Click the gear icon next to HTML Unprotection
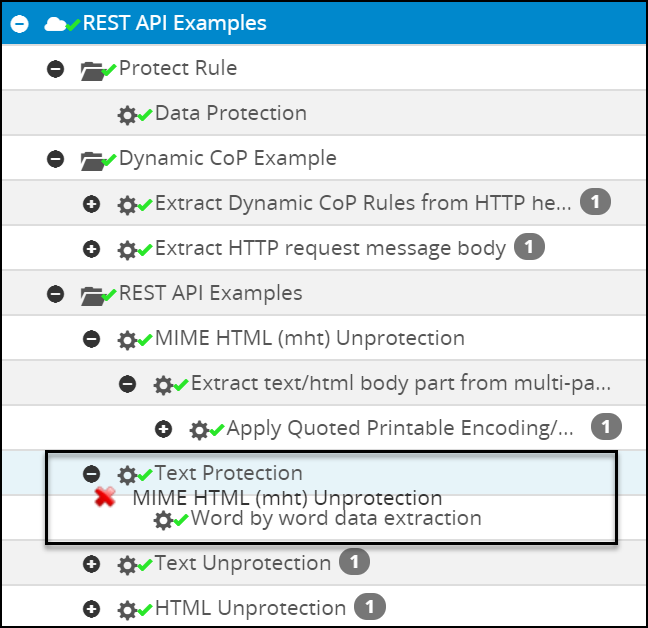The image size is (648, 628). [x=127, y=610]
